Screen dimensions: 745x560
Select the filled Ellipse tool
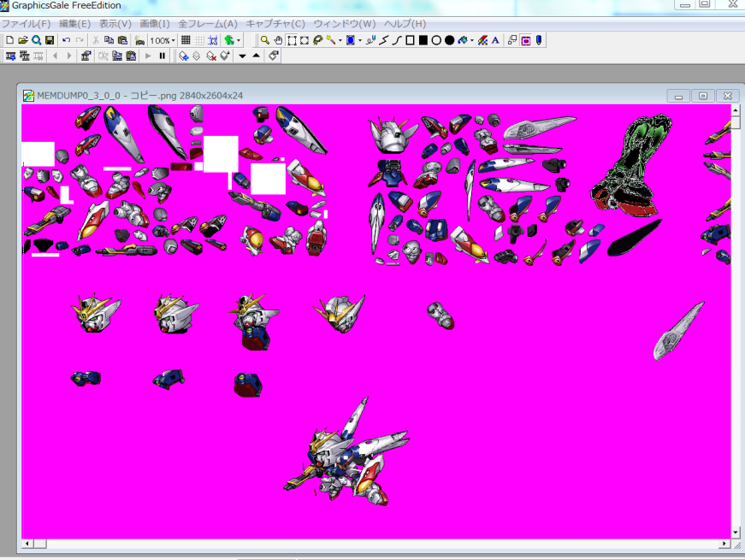click(x=449, y=40)
